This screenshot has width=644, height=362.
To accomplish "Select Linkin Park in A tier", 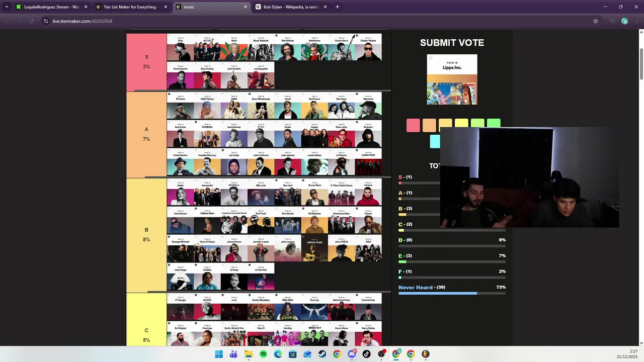I will [x=368, y=162].
